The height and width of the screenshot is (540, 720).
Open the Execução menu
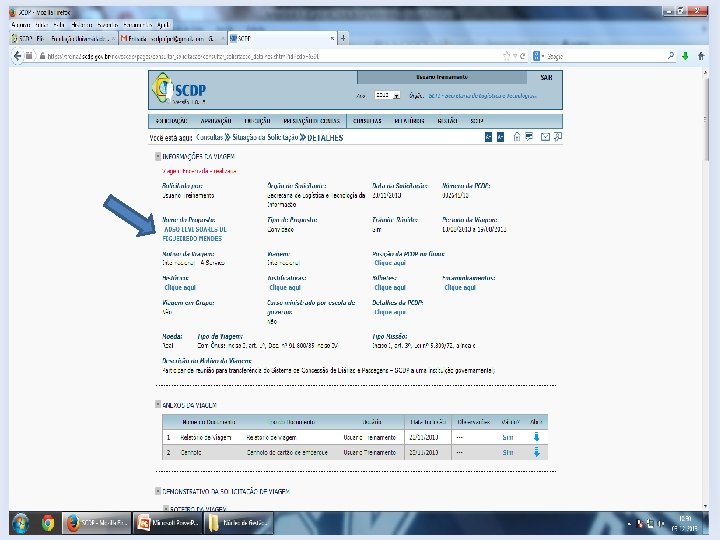coord(257,121)
